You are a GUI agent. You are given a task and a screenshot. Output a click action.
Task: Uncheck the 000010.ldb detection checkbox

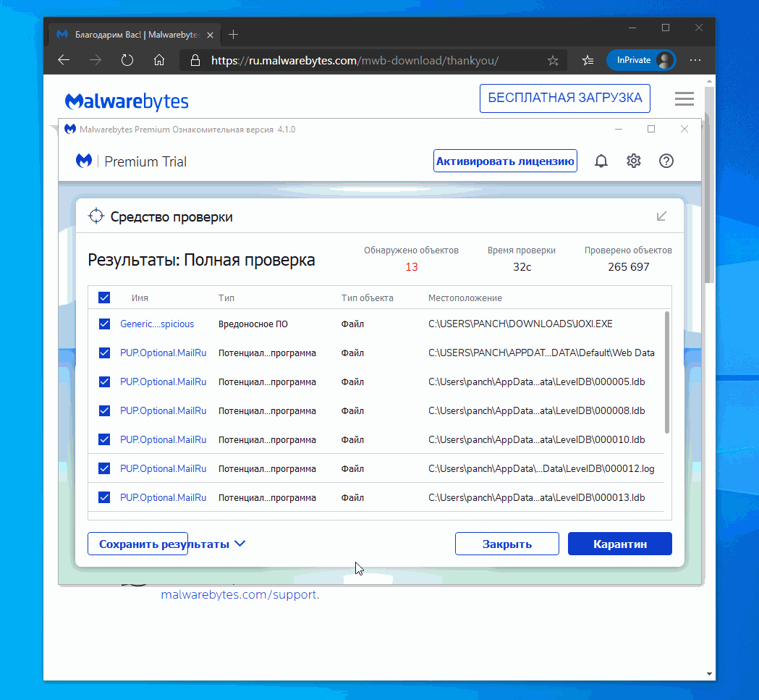(104, 439)
